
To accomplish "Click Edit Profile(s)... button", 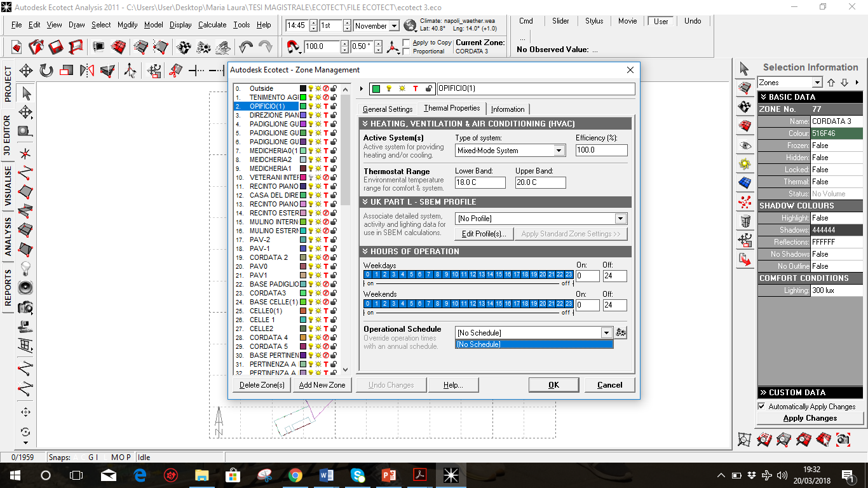I will click(x=484, y=234).
